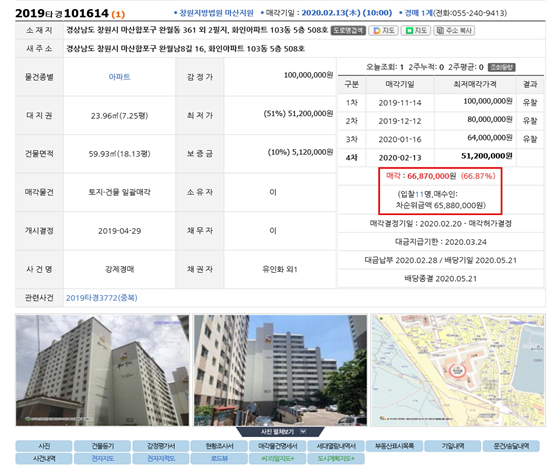Screen dimensions: 559x466
Task: Open the 씨:리얼지도+ button
Action: coord(278,459)
